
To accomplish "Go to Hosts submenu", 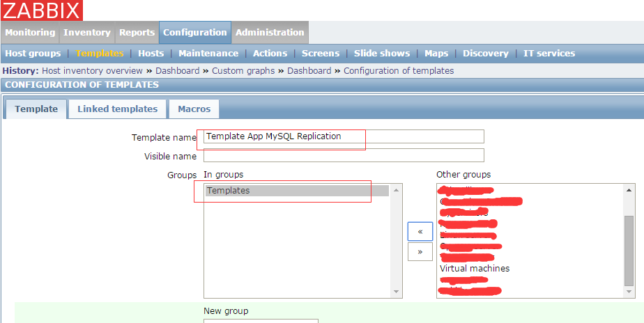I will pos(151,54).
